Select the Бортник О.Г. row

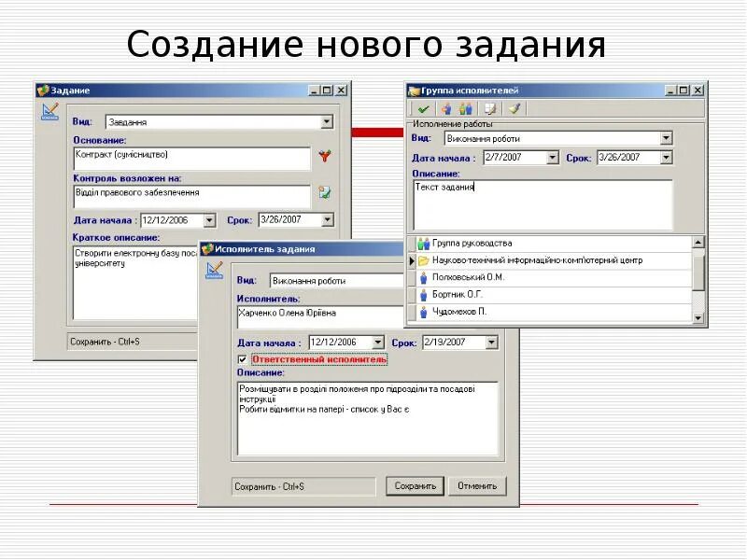tap(550, 295)
